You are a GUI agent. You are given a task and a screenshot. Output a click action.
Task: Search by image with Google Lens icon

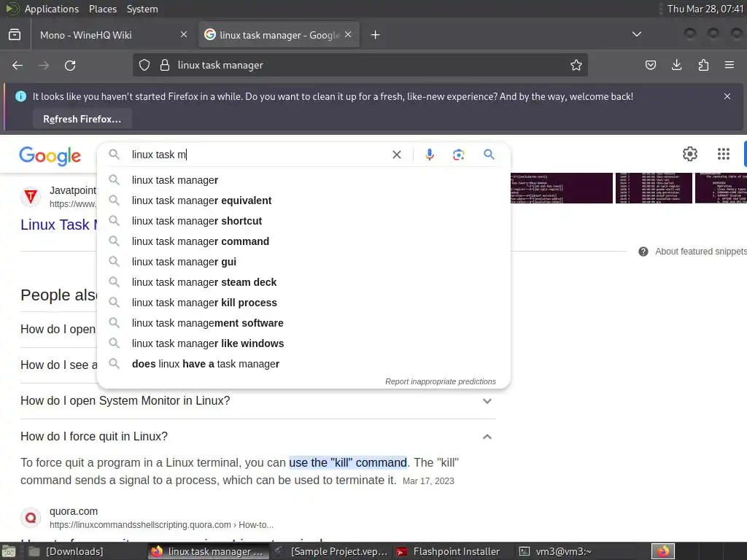click(458, 155)
